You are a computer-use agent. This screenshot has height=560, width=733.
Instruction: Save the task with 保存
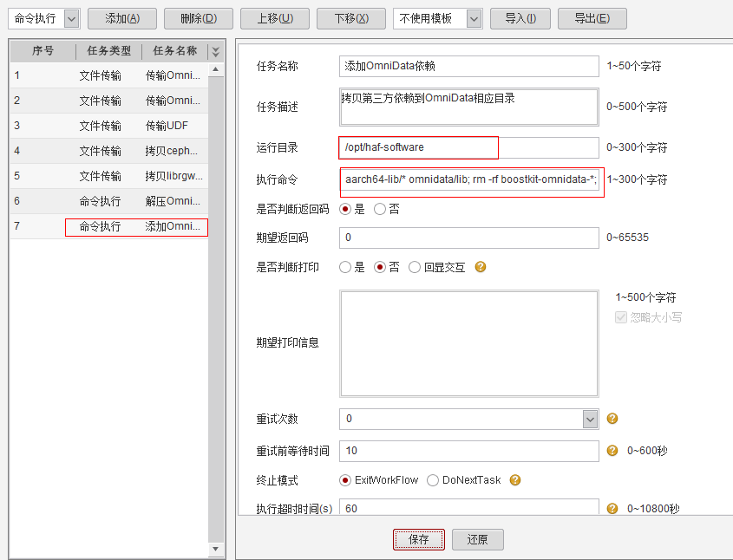coord(418,539)
